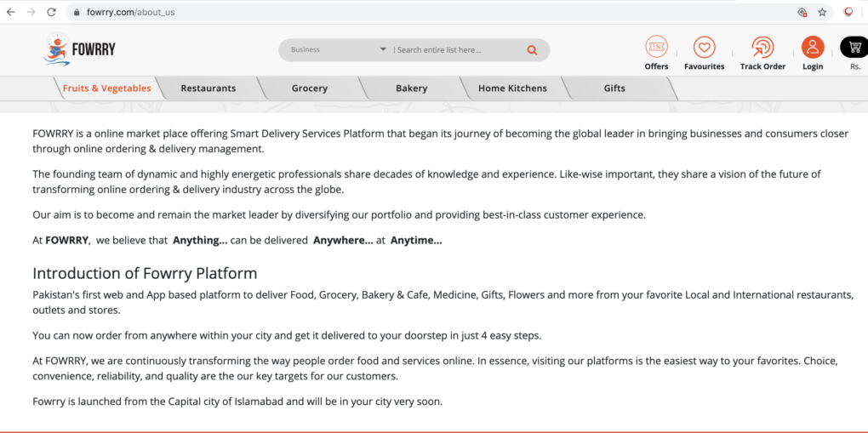Select the Fruits & Vegetables tab
Image resolution: width=868 pixels, height=433 pixels.
coord(107,88)
